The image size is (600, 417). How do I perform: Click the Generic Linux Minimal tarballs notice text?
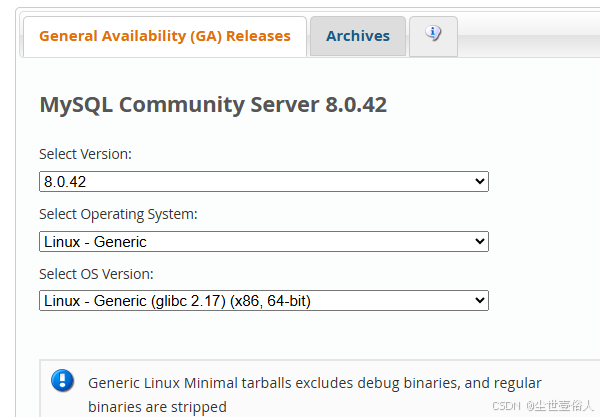coord(315,395)
